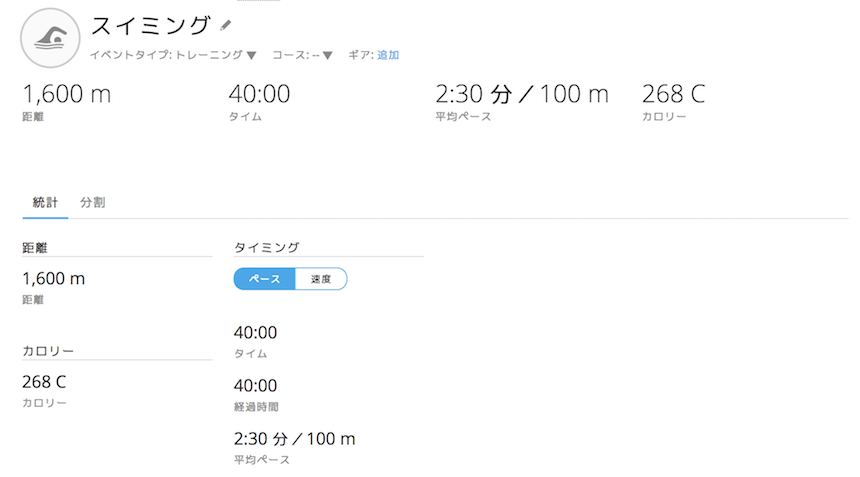Switch timing display to 速度
The width and height of the screenshot is (860, 477).
321,279
